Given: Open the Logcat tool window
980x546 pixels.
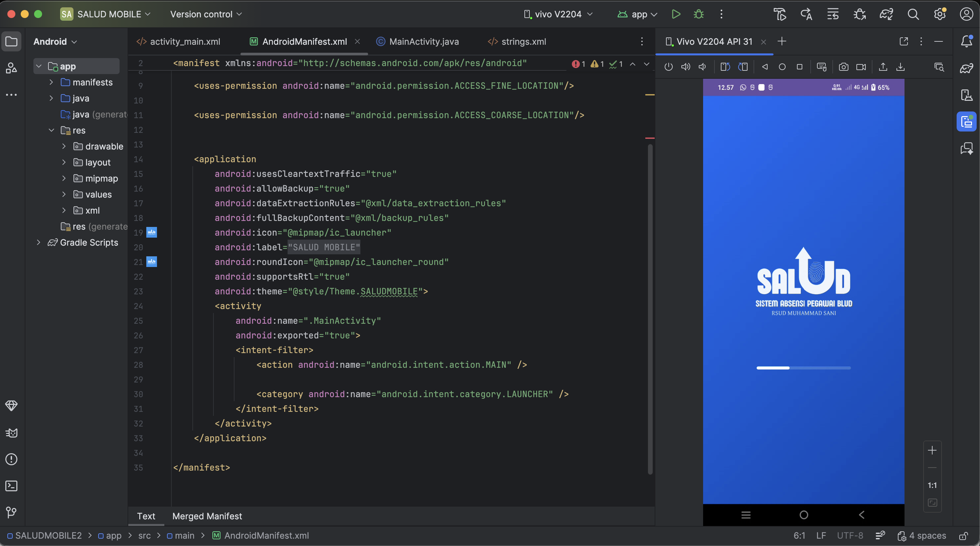Looking at the screenshot, I should 11,433.
